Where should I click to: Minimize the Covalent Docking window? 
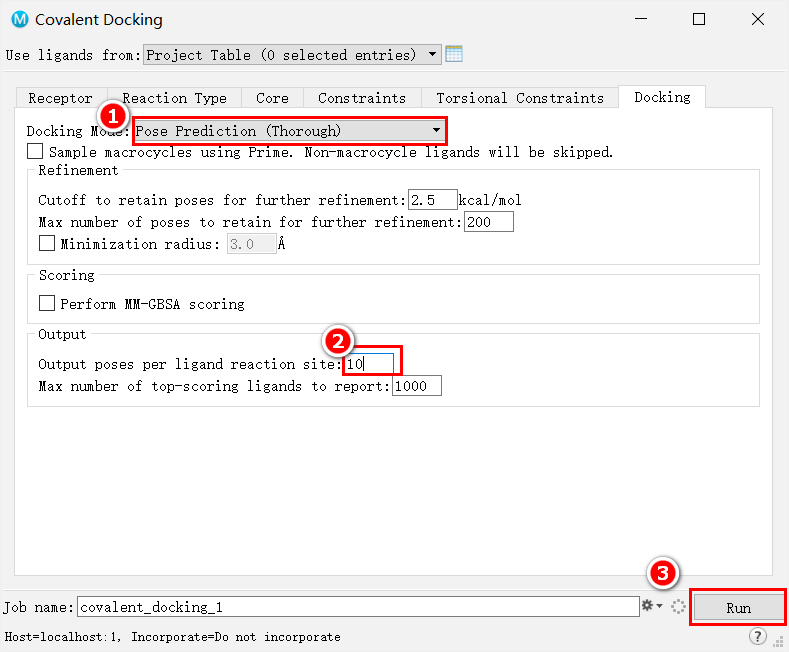coord(641,19)
